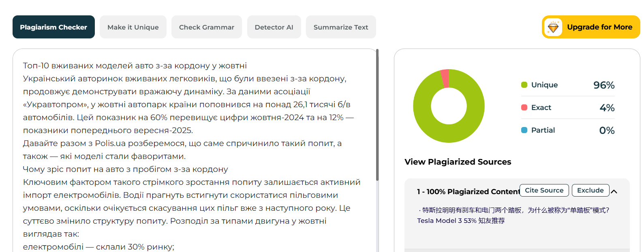The image size is (644, 252).
Task: Open the Check Grammar tab
Action: tap(207, 27)
